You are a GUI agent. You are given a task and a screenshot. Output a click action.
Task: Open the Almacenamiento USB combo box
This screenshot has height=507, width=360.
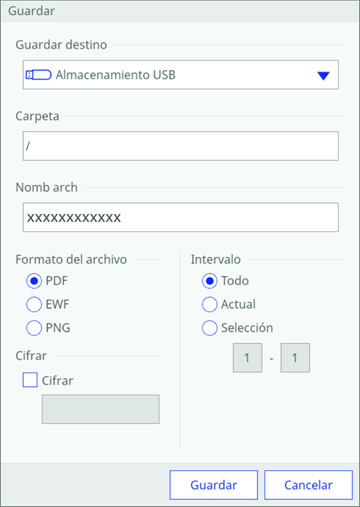[181, 75]
